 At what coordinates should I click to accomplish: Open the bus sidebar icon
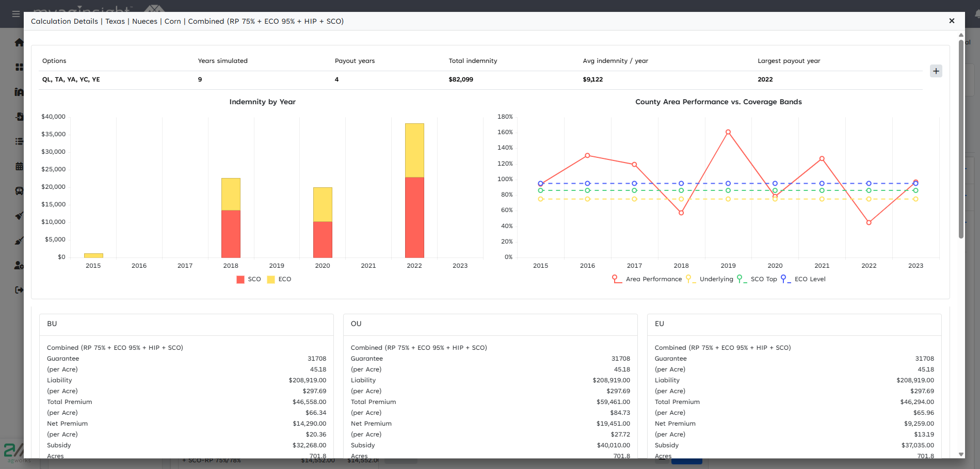tap(19, 191)
